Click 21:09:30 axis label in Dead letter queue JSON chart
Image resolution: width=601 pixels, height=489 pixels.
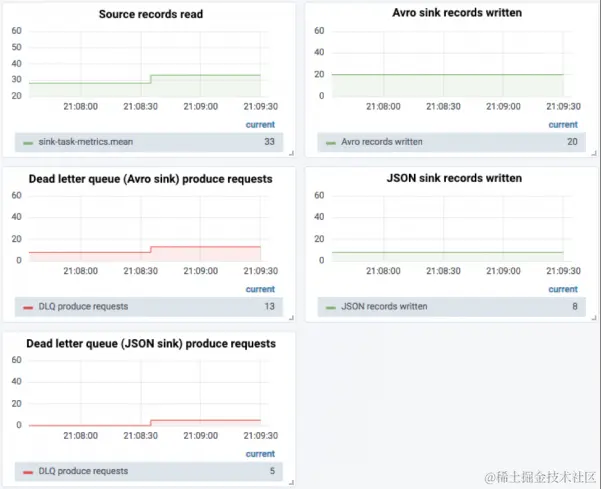tap(261, 436)
